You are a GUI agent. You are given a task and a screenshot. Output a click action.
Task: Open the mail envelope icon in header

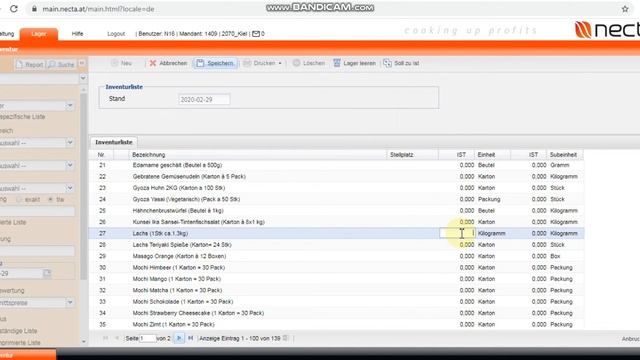tap(256, 34)
